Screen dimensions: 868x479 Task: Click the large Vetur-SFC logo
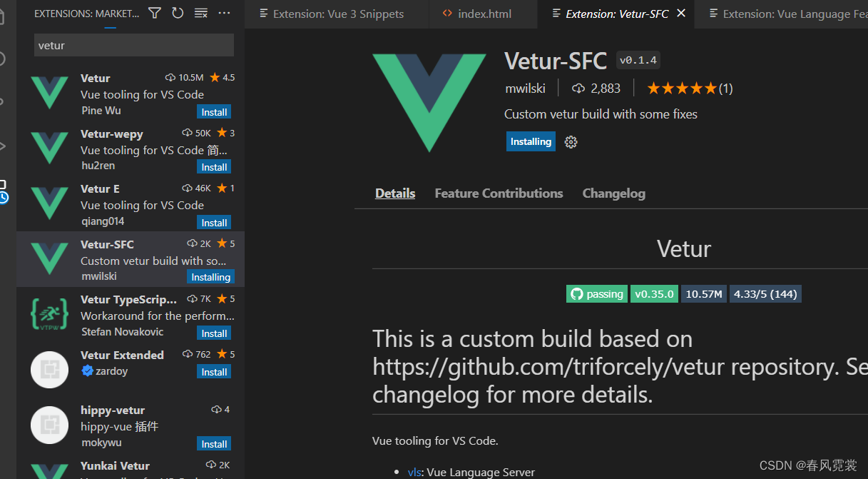[x=429, y=102]
